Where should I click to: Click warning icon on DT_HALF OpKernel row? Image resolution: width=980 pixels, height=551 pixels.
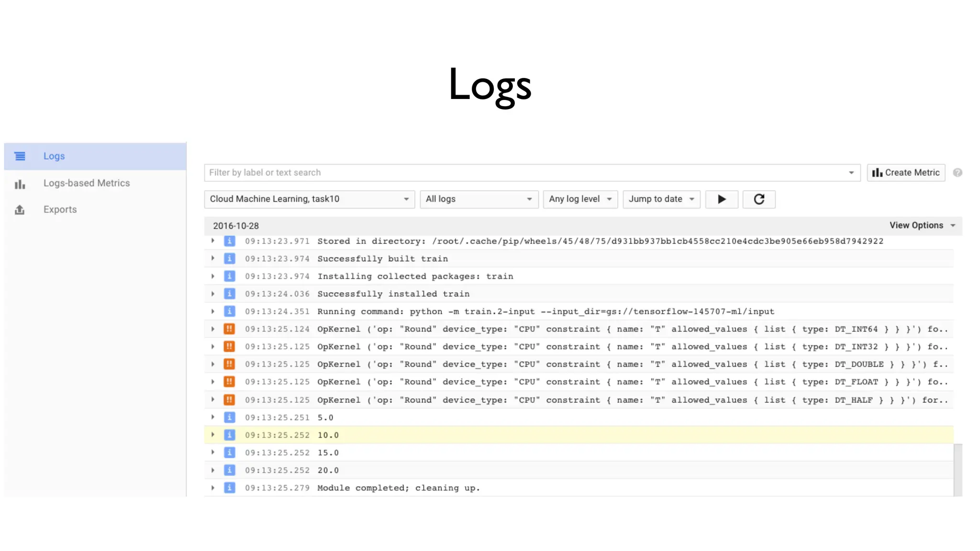click(x=230, y=400)
